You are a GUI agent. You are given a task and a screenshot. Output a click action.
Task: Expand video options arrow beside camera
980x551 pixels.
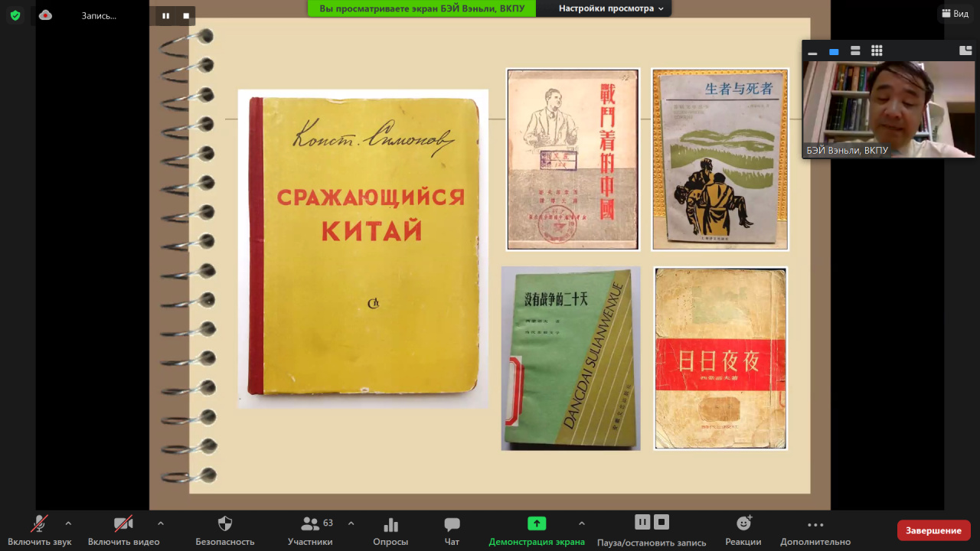pos(160,523)
